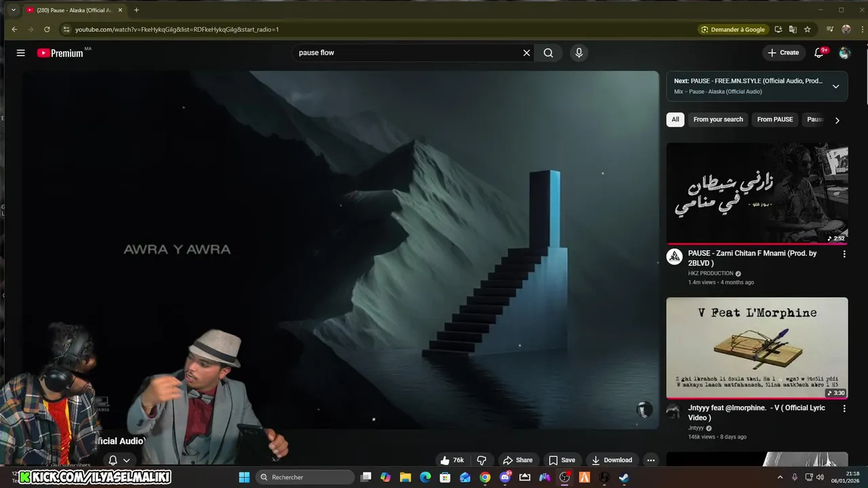Open the YouTube guide hamburger menu
The height and width of the screenshot is (488, 868).
pos(21,53)
